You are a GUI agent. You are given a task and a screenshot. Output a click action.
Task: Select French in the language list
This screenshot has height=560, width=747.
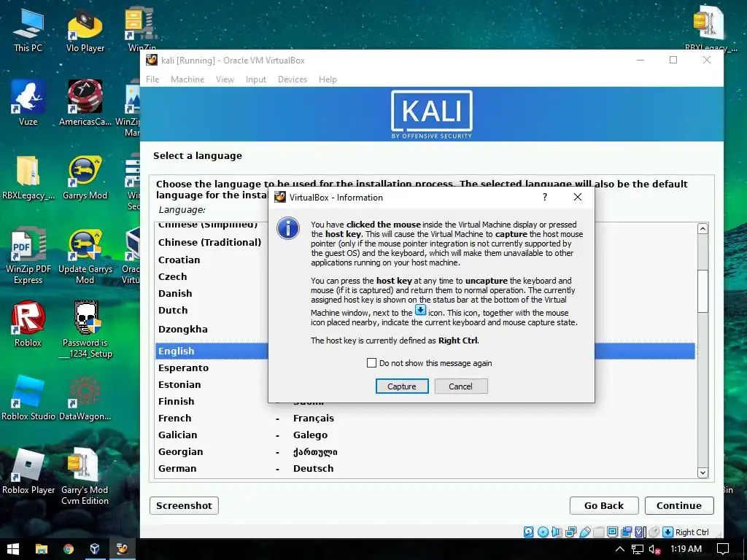tap(175, 418)
